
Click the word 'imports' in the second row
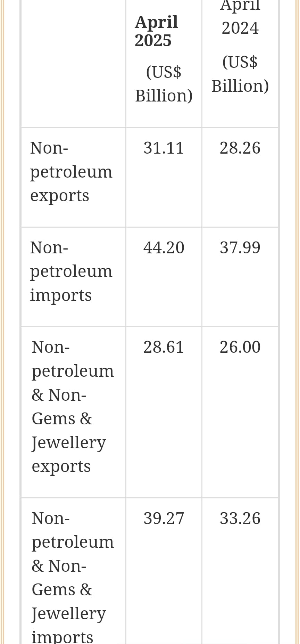pyautogui.click(x=61, y=295)
